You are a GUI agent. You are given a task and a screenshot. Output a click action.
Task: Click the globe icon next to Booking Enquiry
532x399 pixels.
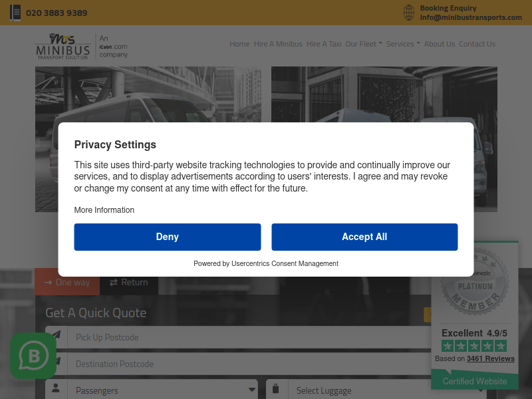(409, 13)
